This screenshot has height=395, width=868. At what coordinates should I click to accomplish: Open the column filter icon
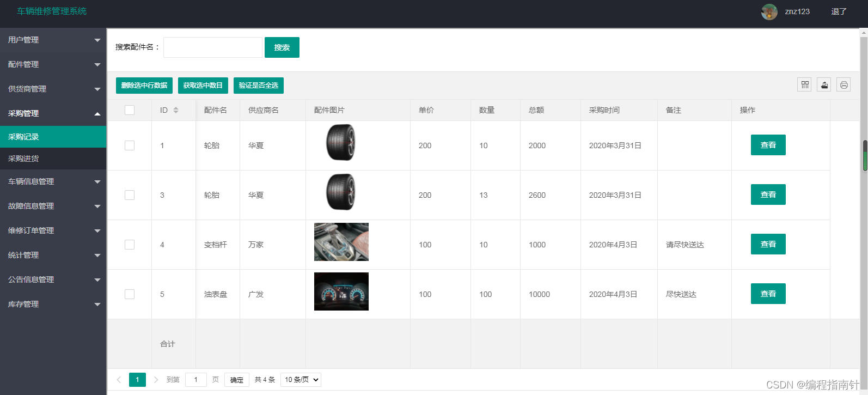[x=804, y=85]
